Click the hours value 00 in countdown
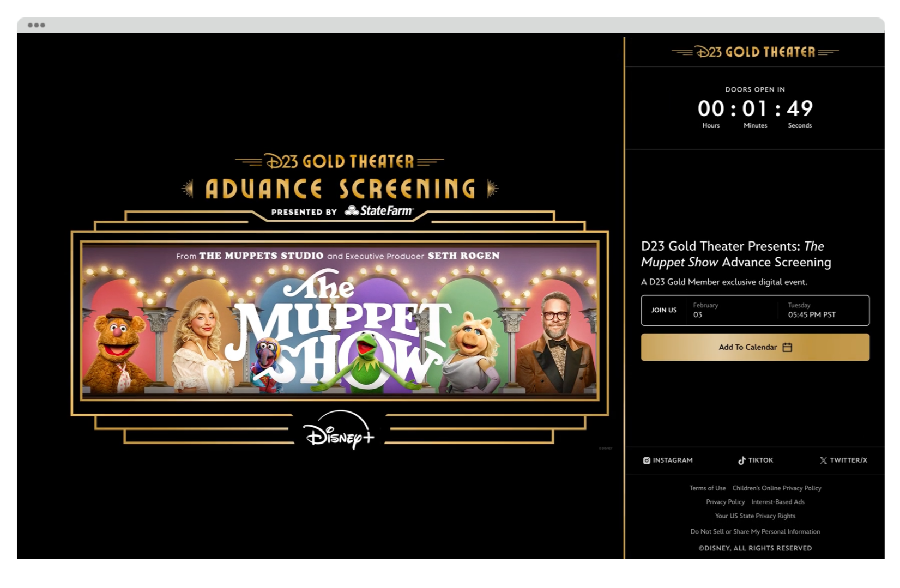 [x=711, y=108]
